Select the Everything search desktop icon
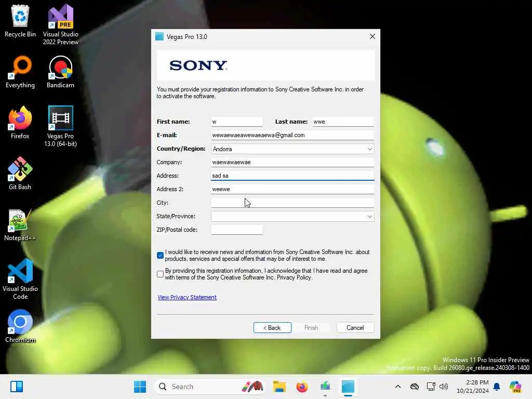 [x=20, y=72]
